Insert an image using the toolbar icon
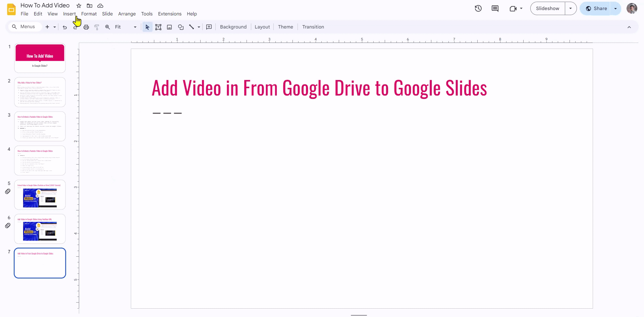Screen dimensions: 644x317 (x=169, y=27)
